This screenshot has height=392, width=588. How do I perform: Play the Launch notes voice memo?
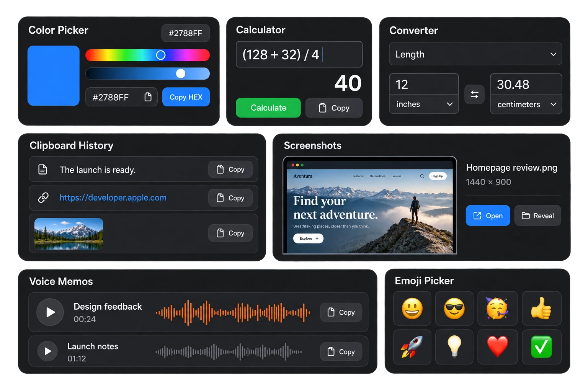coord(47,351)
